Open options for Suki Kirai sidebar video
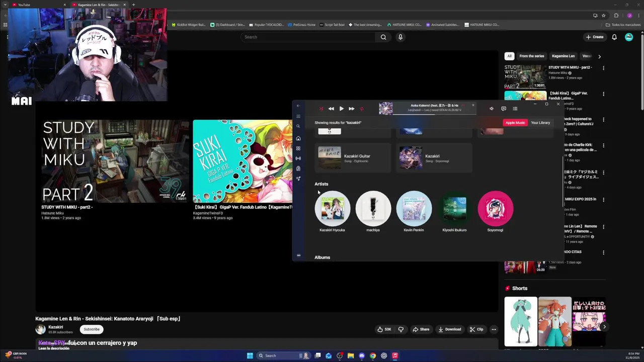 (603, 94)
